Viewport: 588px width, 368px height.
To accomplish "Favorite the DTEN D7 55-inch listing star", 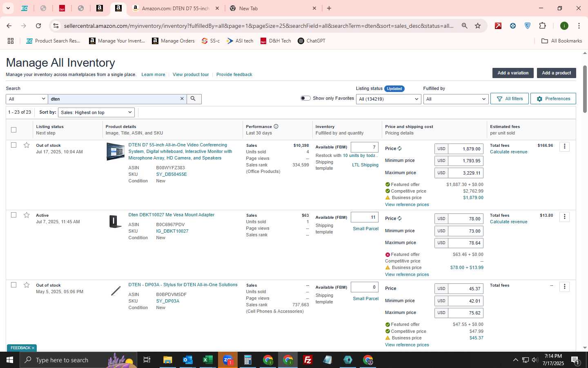I will click(x=27, y=145).
